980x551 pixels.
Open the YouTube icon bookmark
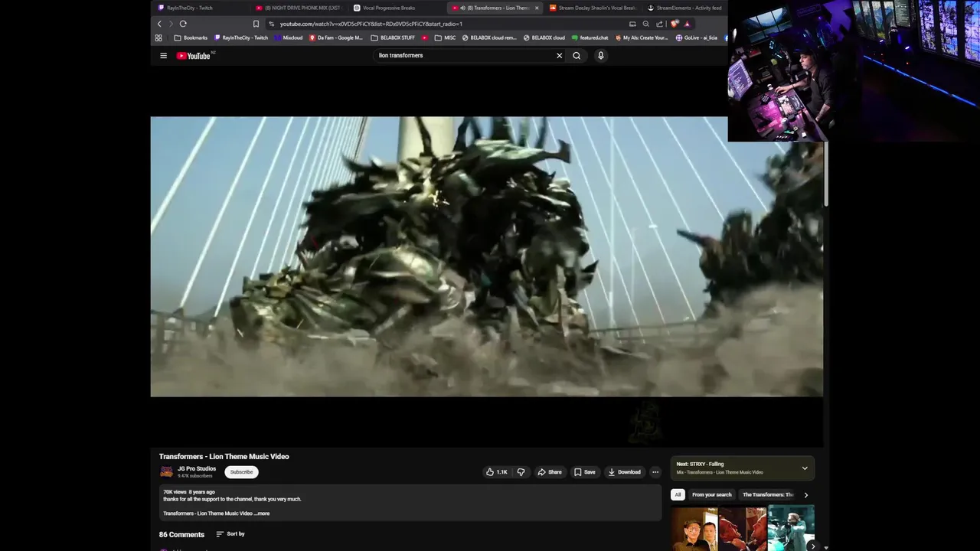pos(425,37)
